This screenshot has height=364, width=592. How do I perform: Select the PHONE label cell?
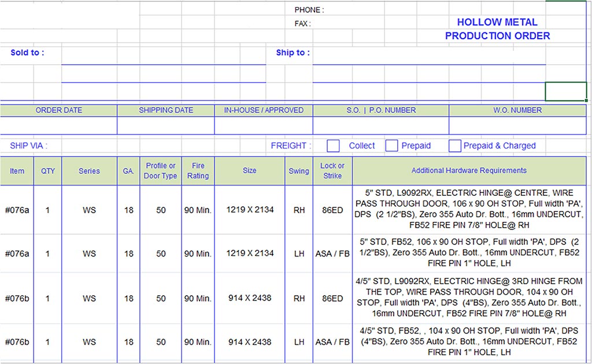click(x=309, y=10)
